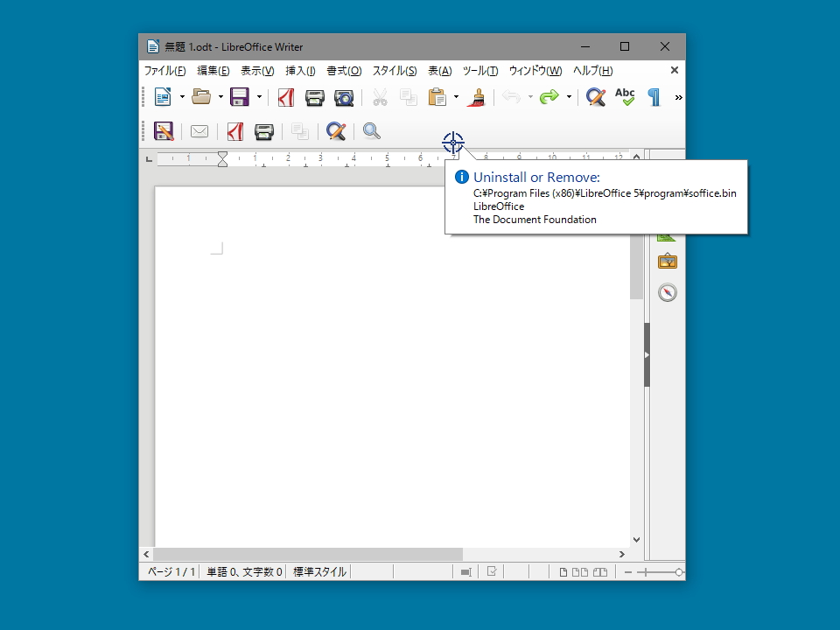Image resolution: width=840 pixels, height=630 pixels.
Task: Select the Clone Formatting paintbrush icon
Action: [x=476, y=97]
